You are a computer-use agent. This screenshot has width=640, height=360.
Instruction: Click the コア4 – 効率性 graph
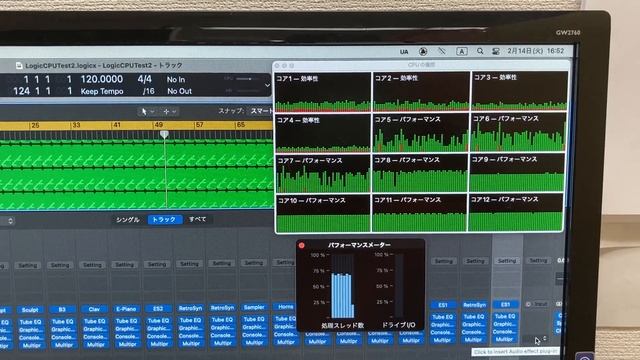[x=322, y=133]
